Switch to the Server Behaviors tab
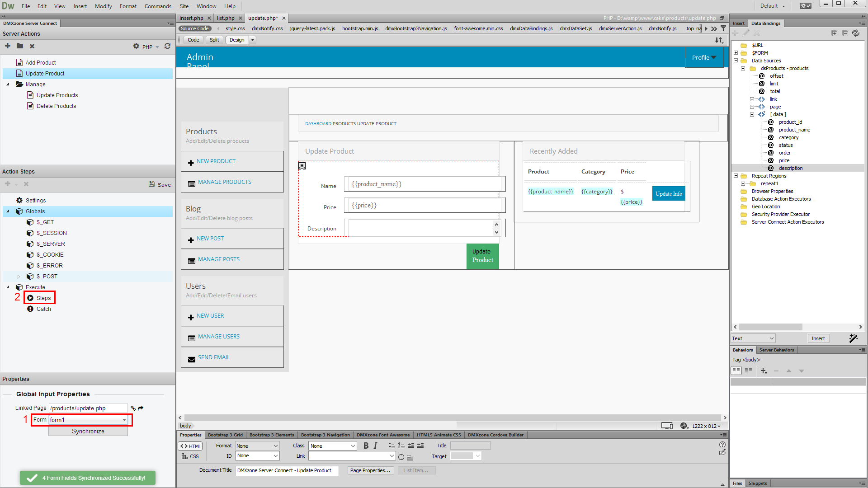 (777, 350)
